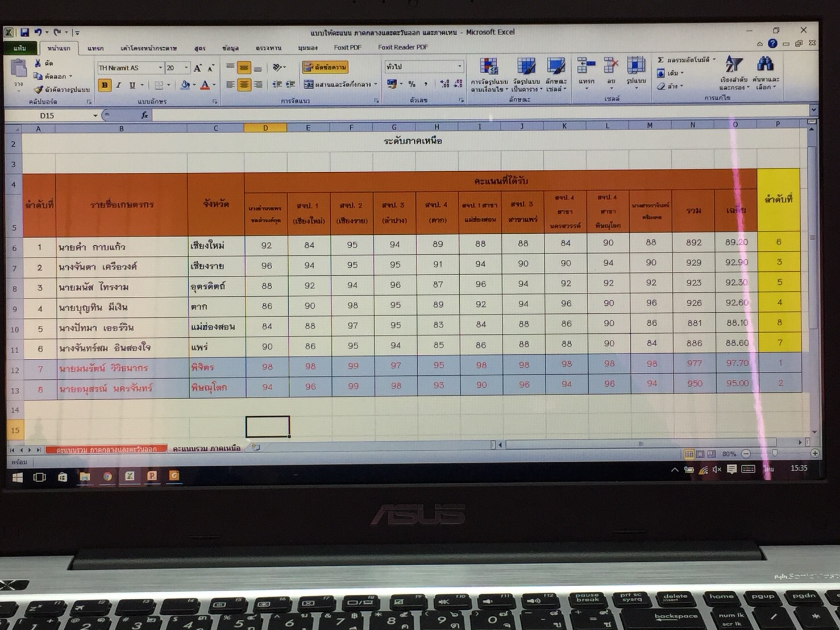This screenshot has width=840, height=630.
Task: Expand the font size 20 dropdown
Action: point(186,68)
